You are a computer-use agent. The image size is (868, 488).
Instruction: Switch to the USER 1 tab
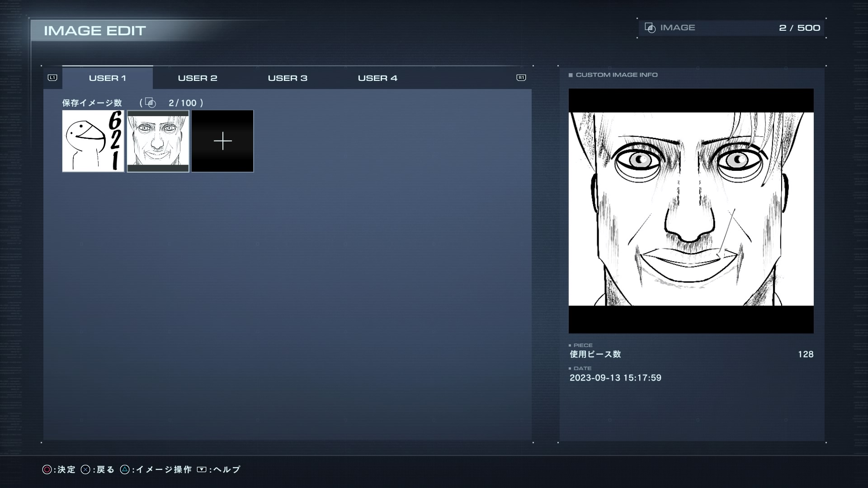[x=108, y=78]
